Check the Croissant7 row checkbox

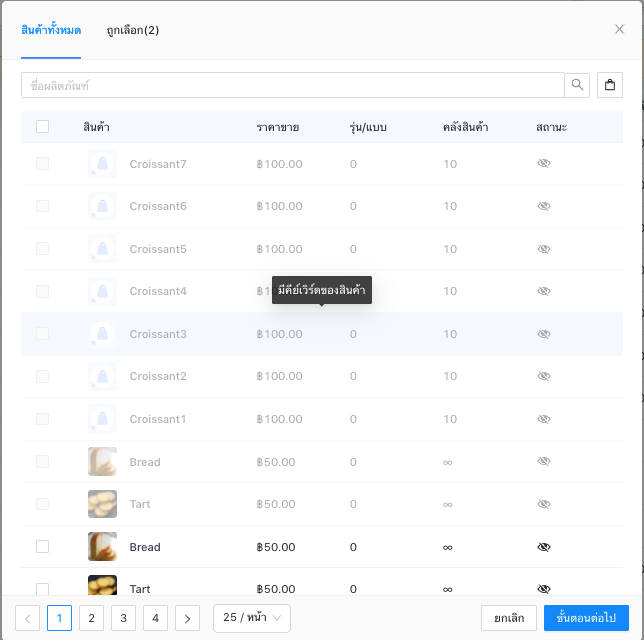point(42,163)
